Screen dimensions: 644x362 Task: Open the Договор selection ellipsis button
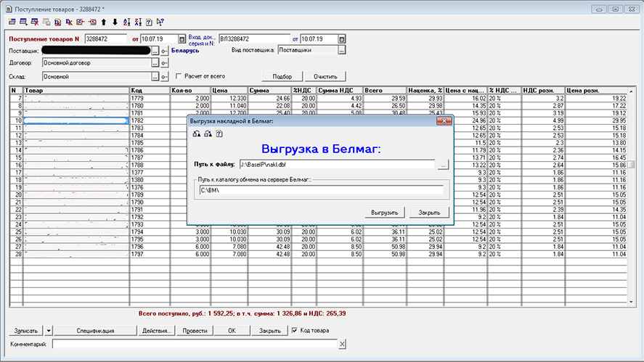click(155, 63)
